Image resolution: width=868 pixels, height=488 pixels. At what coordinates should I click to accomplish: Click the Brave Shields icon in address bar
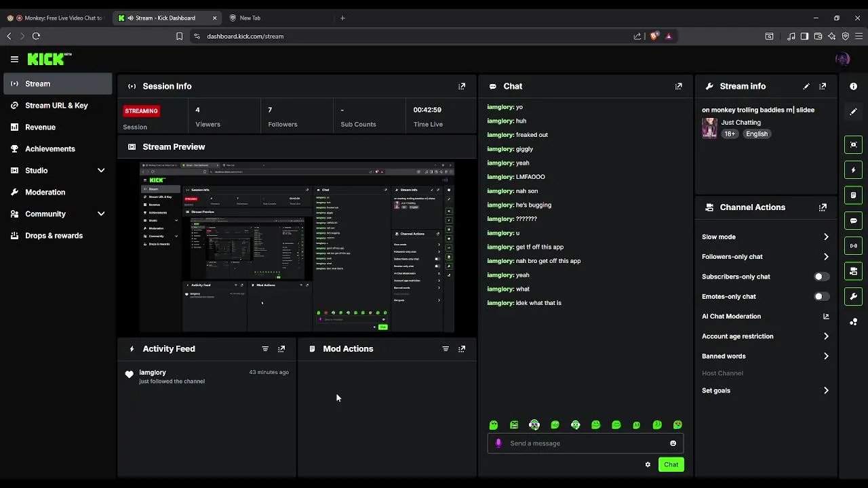pos(654,36)
